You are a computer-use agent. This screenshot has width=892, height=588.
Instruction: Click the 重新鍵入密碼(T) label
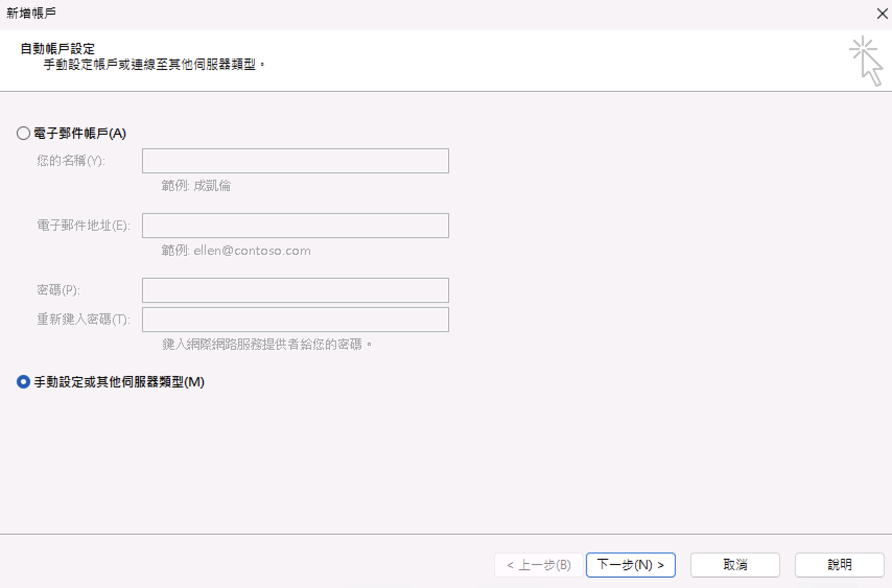coord(84,320)
